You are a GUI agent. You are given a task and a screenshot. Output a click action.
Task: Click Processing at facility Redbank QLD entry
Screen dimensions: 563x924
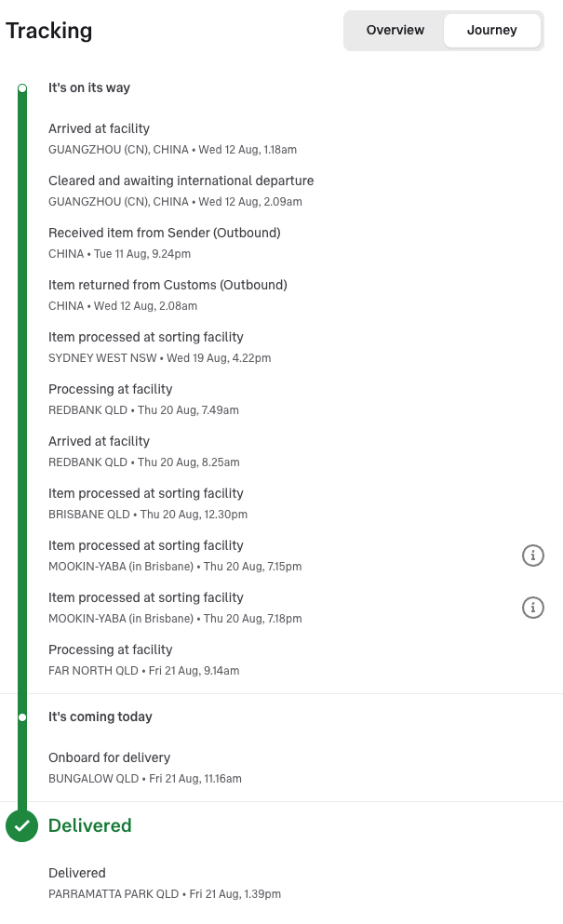tap(144, 399)
